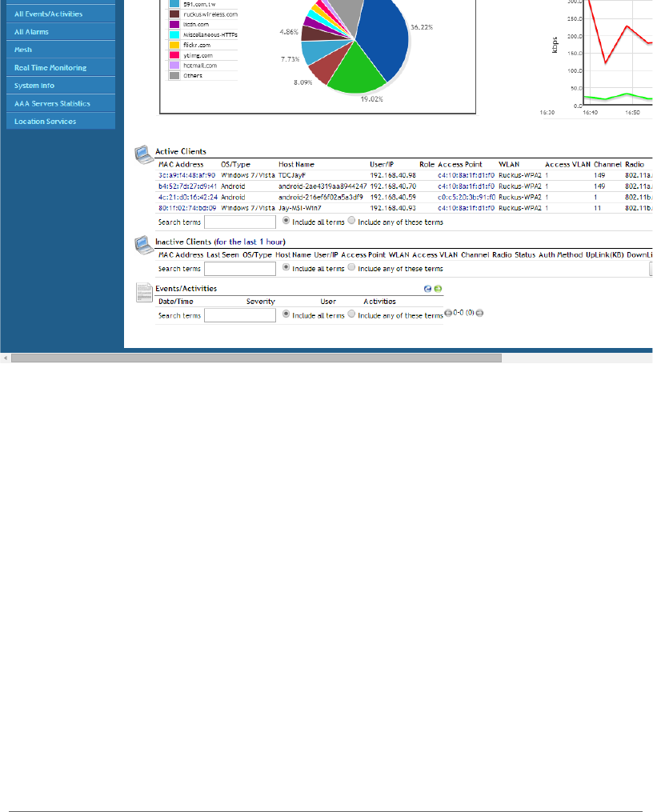Click Date/Time header in Events/Activities
Image resolution: width=653 pixels, height=812 pixels.
(x=176, y=302)
